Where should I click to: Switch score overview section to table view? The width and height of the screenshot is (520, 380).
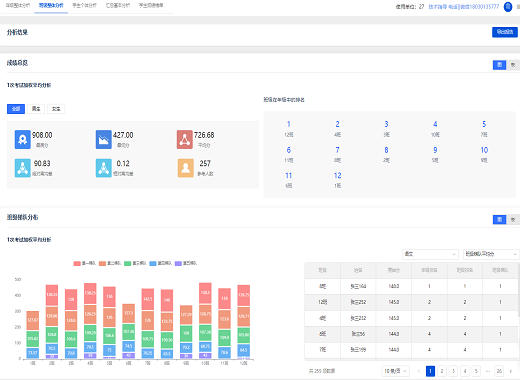point(513,65)
